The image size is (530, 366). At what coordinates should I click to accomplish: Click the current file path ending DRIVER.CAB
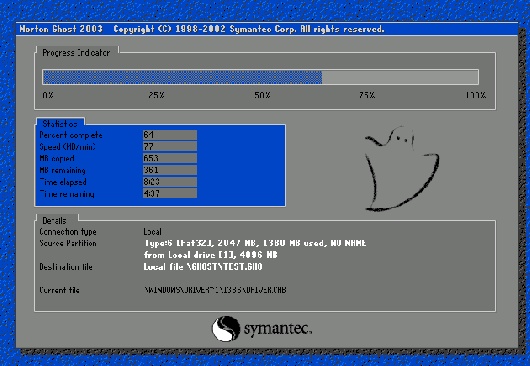click(215, 290)
